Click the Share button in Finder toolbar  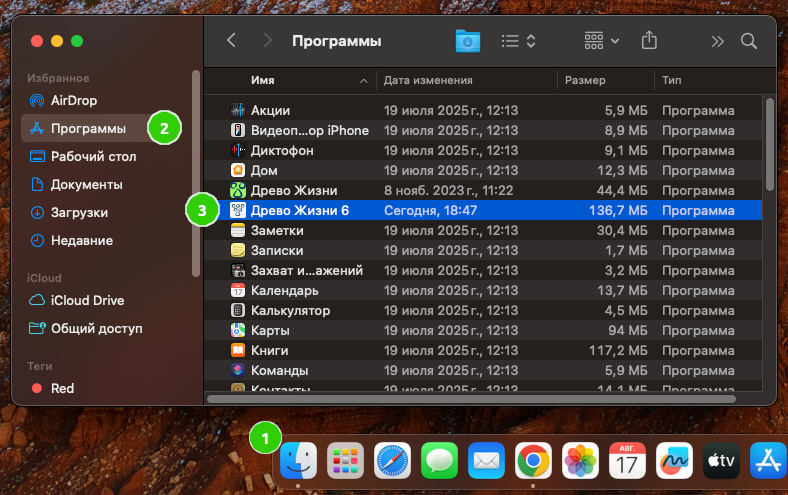650,41
